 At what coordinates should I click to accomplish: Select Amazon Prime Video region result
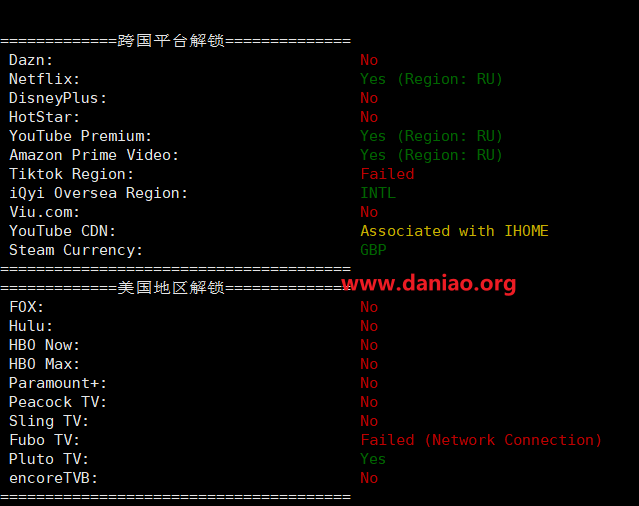[x=431, y=155]
